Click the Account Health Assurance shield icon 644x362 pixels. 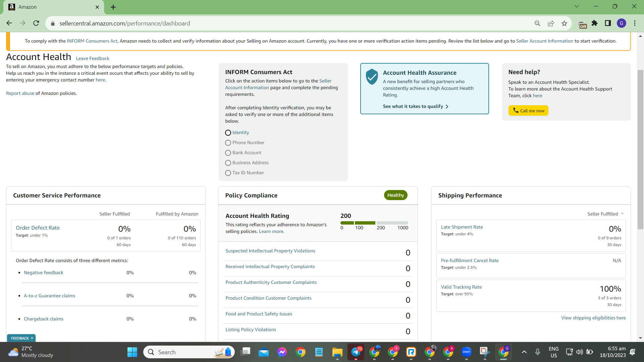pyautogui.click(x=372, y=77)
